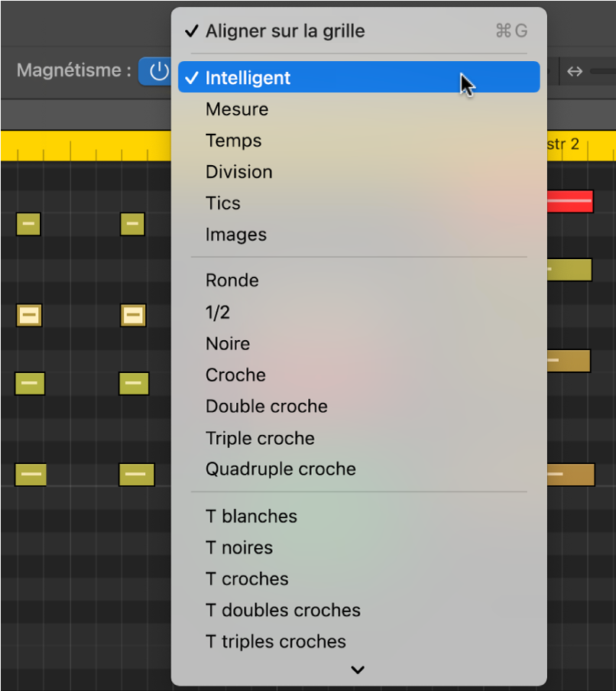The width and height of the screenshot is (616, 691).
Task: Click the downward chevron to reveal more options
Action: click(357, 670)
